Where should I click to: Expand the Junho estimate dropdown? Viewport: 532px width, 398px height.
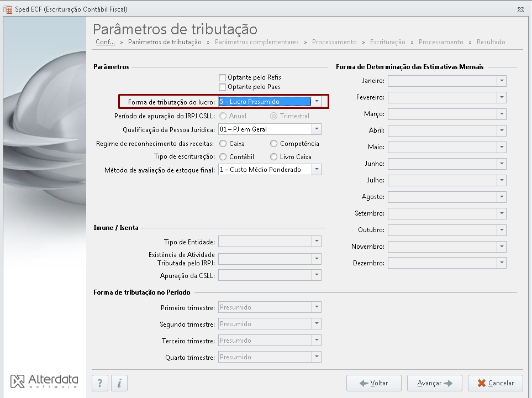502,164
